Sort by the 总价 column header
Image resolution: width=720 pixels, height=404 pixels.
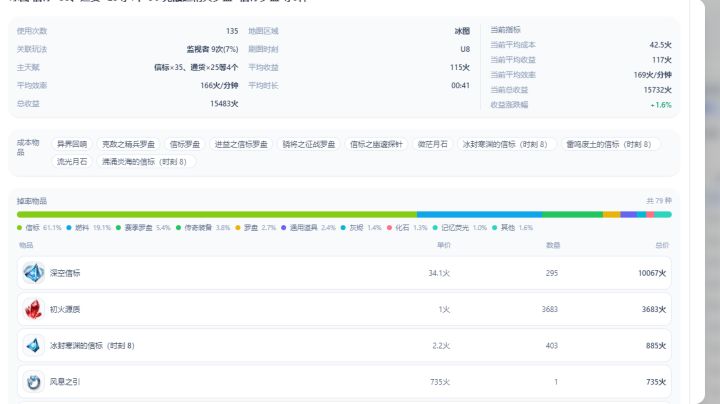coord(662,245)
